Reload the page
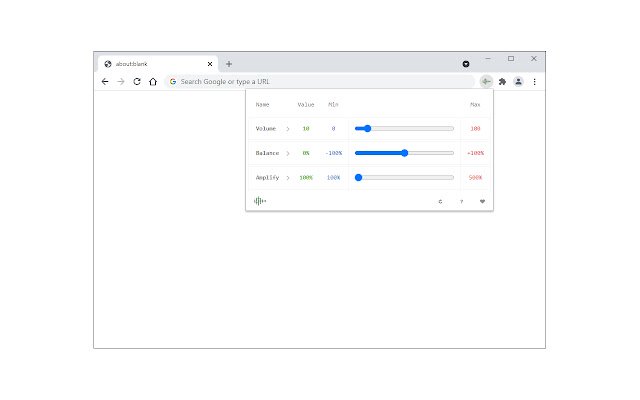 [x=137, y=82]
